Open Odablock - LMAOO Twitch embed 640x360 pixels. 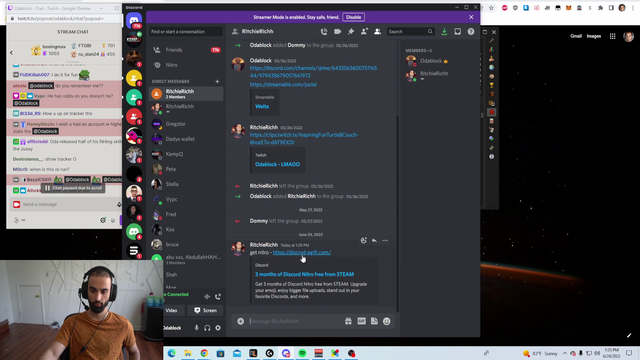coord(278,164)
